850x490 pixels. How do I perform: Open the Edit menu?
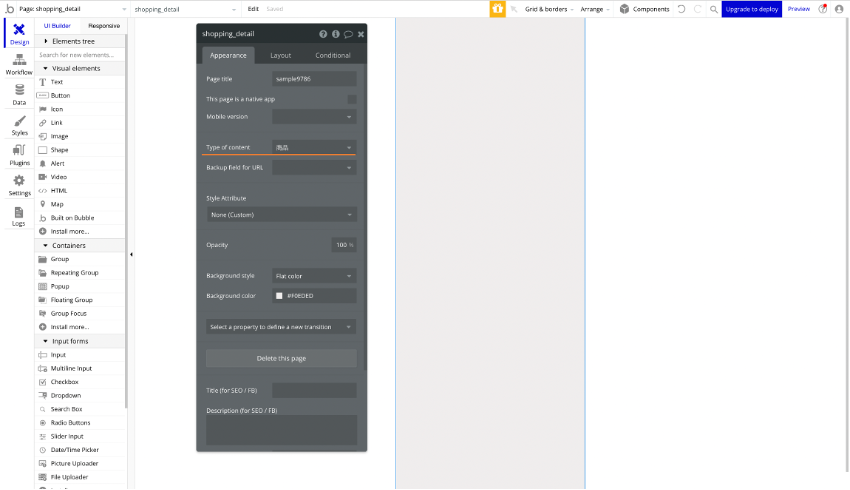[253, 9]
